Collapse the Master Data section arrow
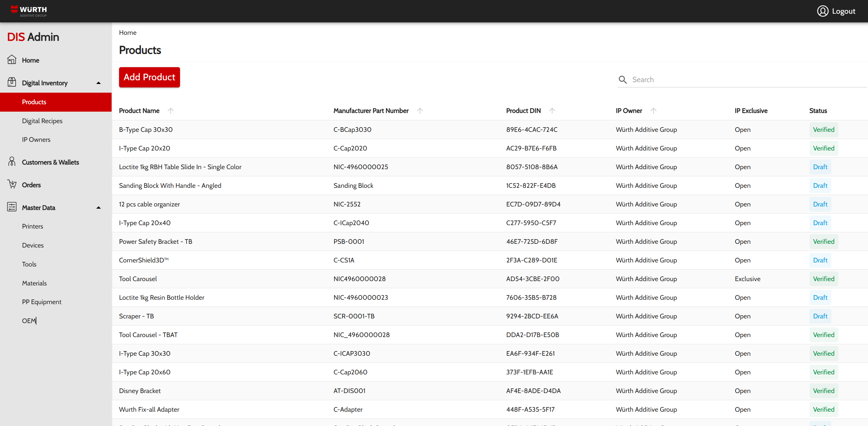 pyautogui.click(x=98, y=208)
